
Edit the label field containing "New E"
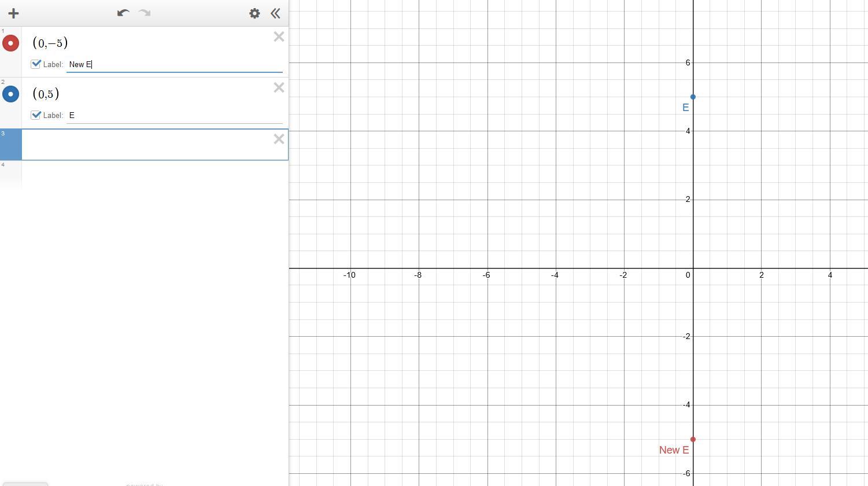coord(174,64)
